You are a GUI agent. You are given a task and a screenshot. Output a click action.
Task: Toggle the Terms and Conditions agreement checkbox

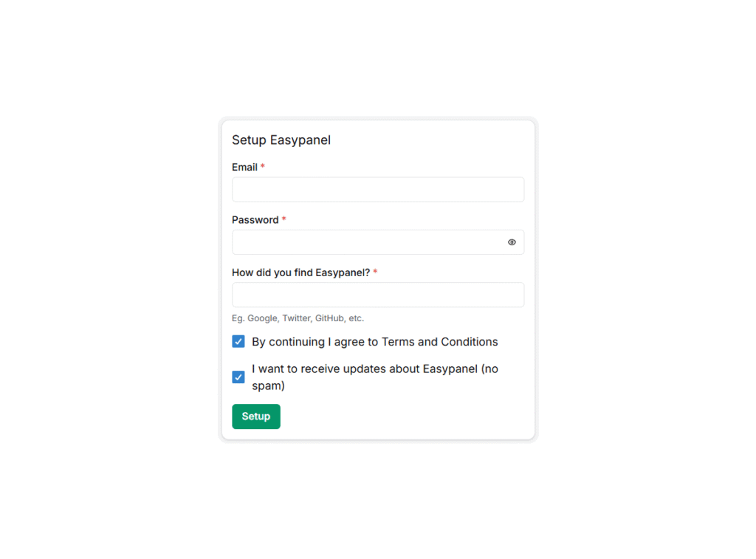[238, 341]
